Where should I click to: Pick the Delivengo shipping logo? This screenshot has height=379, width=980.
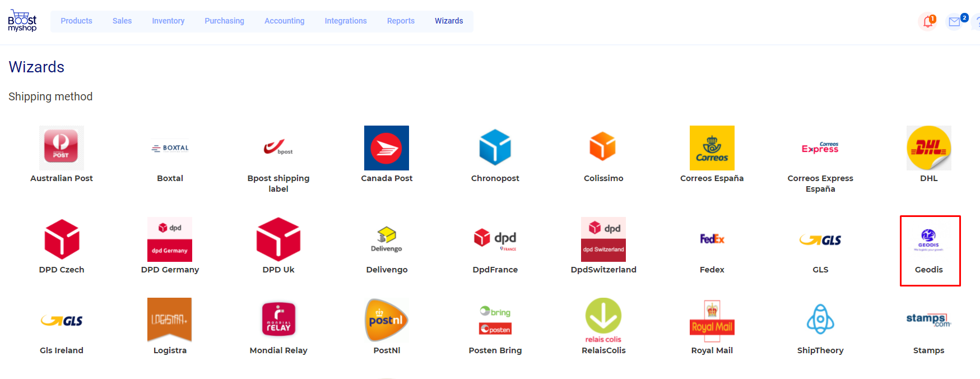387,239
